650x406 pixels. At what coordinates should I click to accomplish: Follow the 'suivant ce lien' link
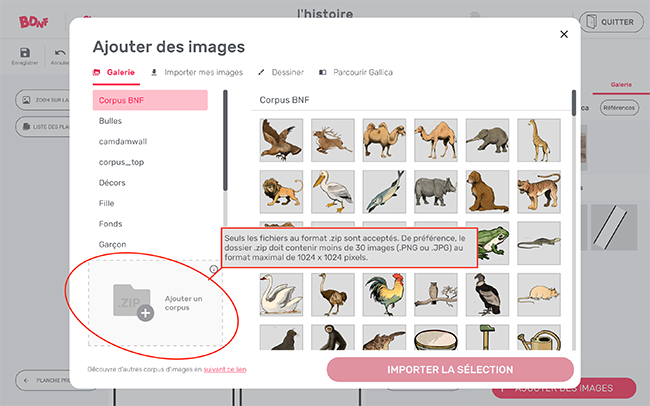pyautogui.click(x=225, y=369)
